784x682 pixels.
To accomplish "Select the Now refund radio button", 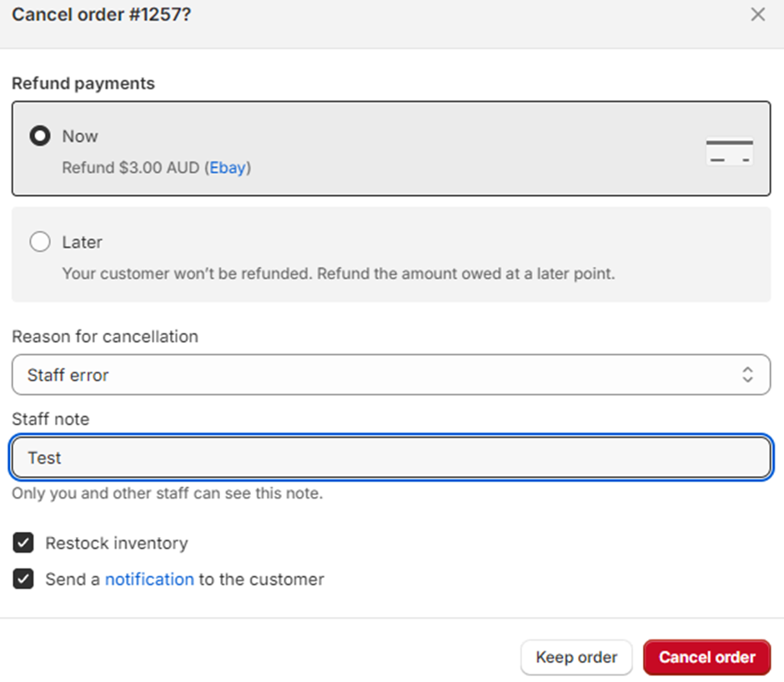I will click(x=40, y=136).
